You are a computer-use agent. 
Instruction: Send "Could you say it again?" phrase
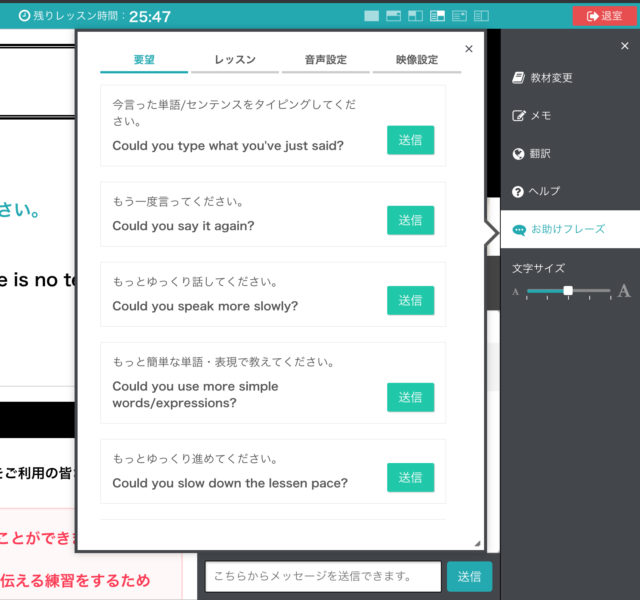tap(410, 220)
